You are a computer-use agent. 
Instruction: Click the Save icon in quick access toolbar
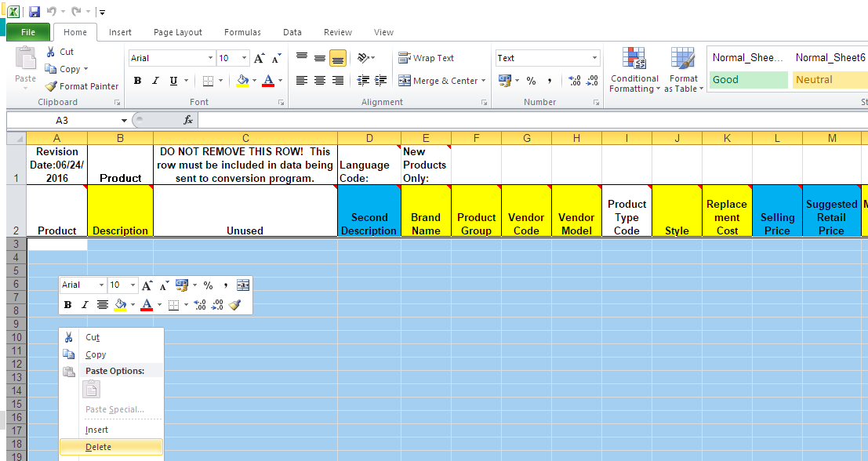(35, 11)
